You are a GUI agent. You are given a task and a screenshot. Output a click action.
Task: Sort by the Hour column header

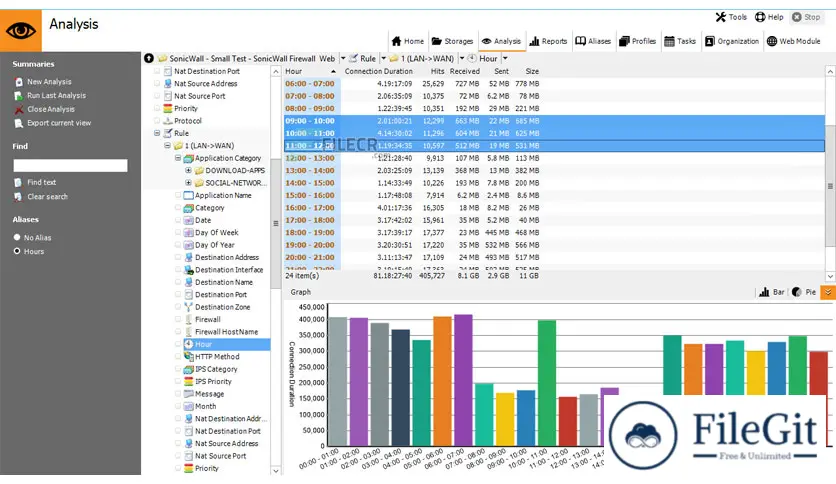point(312,71)
